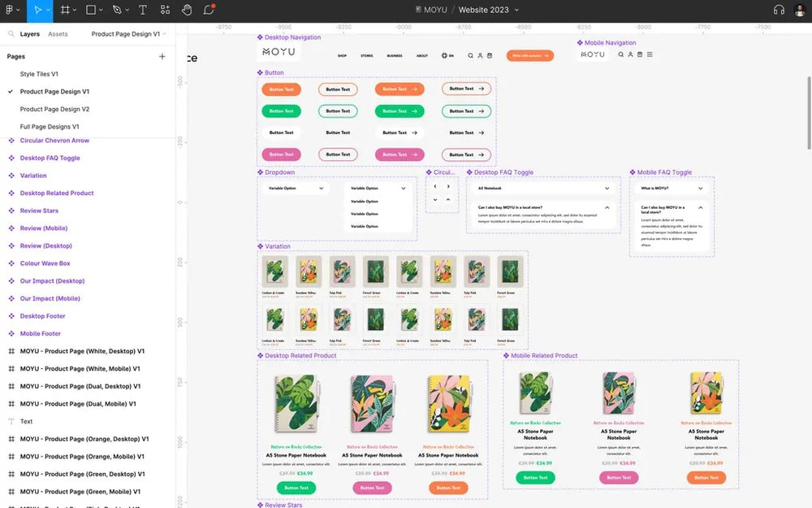Open the Figma main menu
Viewport: 812px width, 508px height.
coord(11,10)
